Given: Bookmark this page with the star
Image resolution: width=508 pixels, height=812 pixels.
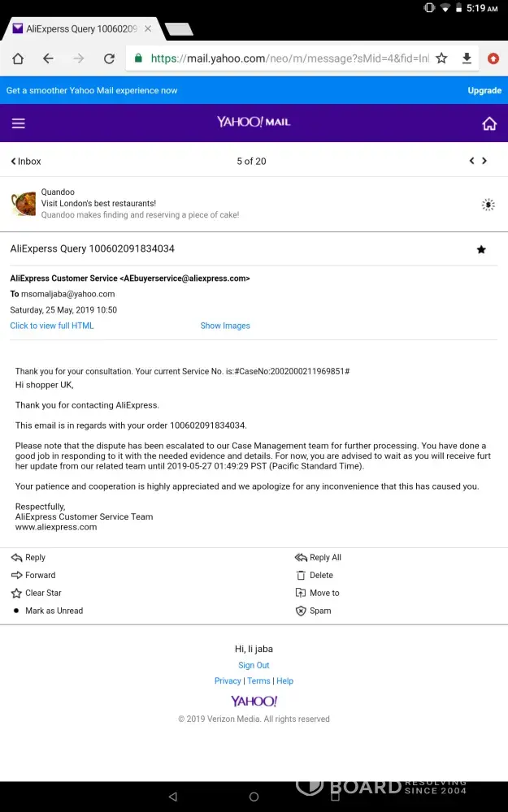Looking at the screenshot, I should [x=441, y=58].
